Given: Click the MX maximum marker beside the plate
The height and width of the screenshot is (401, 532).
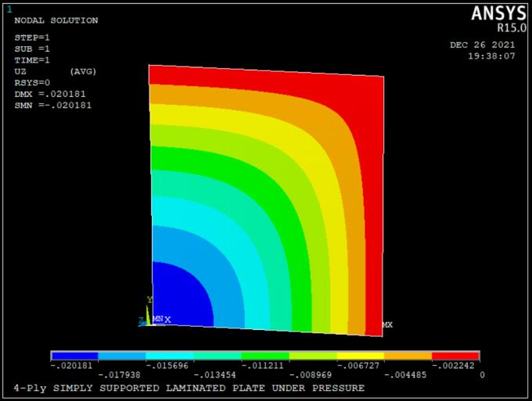Looking at the screenshot, I should [387, 324].
